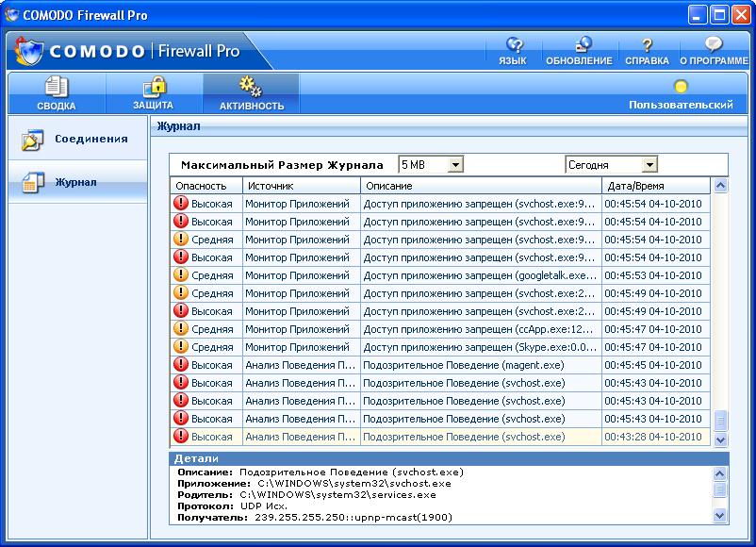
Task: Click the recipient 239.255.255.250 detail line
Action: [x=315, y=518]
